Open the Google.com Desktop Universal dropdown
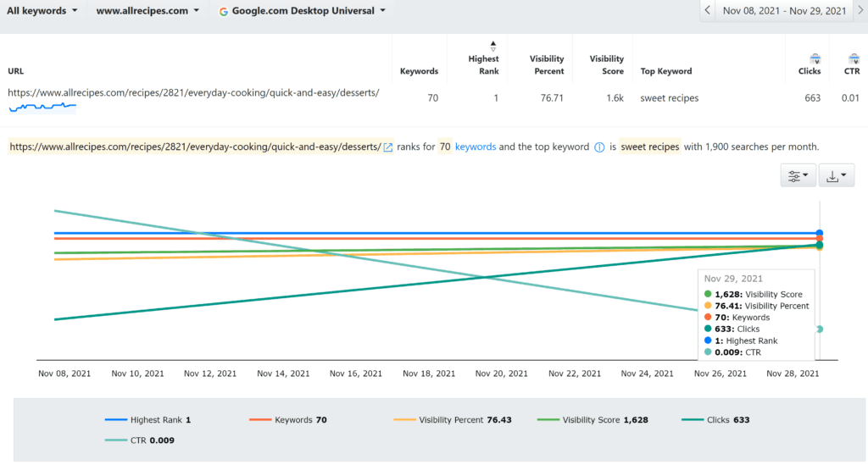Image resolution: width=868 pixels, height=465 pixels. (303, 11)
